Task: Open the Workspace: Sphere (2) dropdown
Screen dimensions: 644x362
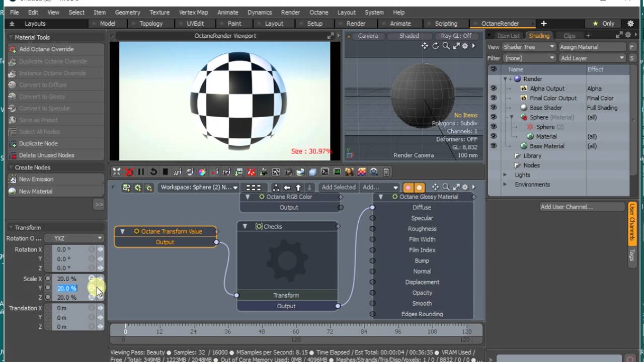Action: (x=199, y=187)
